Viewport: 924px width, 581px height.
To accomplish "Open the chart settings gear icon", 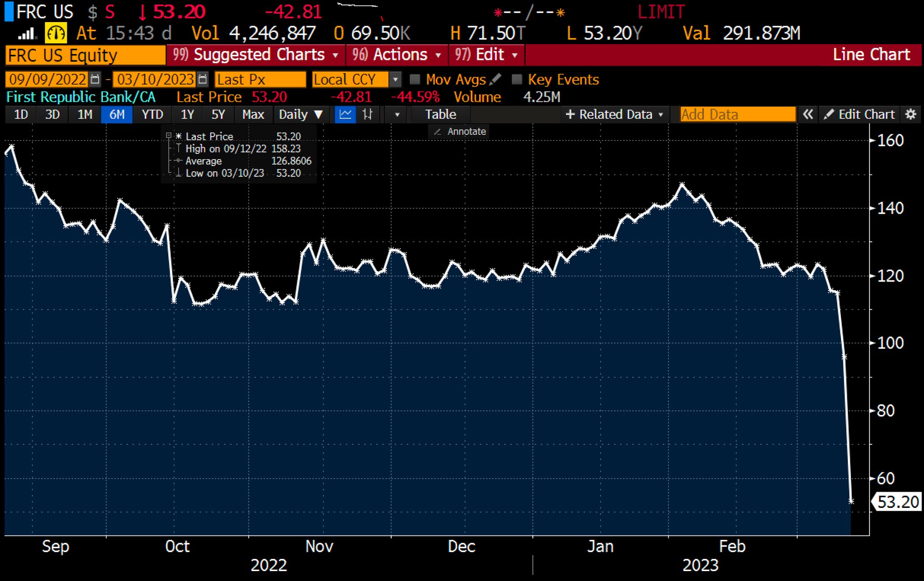I will [911, 114].
